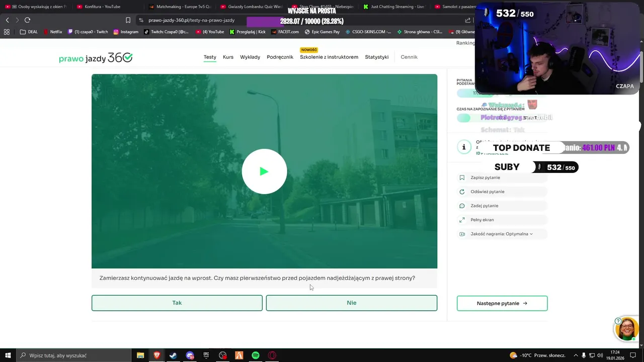The image size is (644, 362).
Task: Open Szkolenie z instruktorem tab
Action: pos(329,57)
